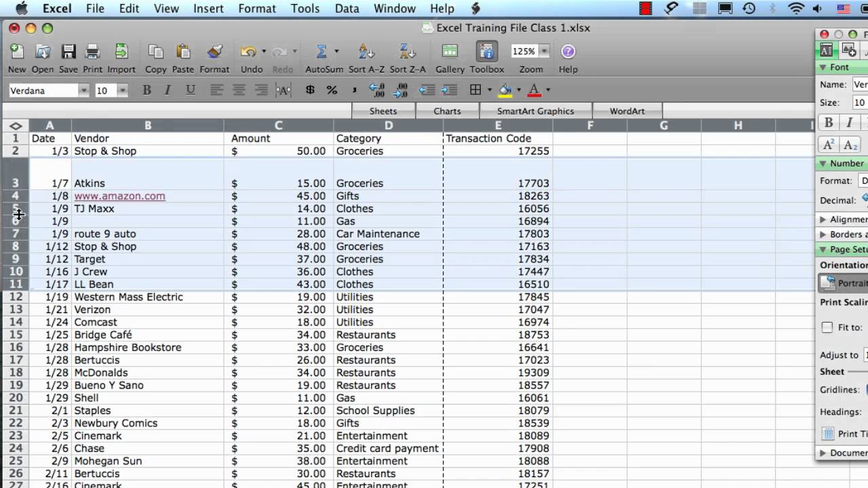This screenshot has height=488, width=868.
Task: Align text left in formatting toolbar
Action: coord(216,90)
